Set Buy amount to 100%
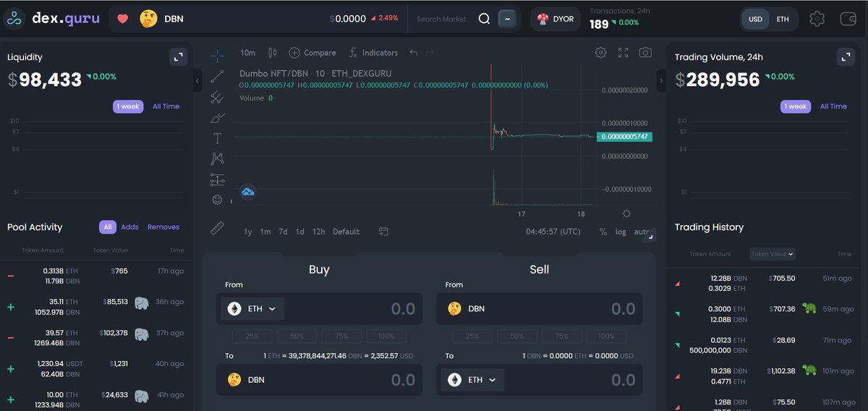Image resolution: width=868 pixels, height=411 pixels. [x=386, y=336]
